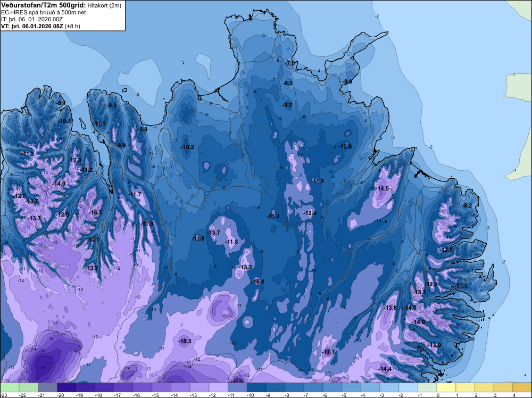Click the title 'Veðurstofan/T2m 500grid:' in the header box

(x=43, y=5)
